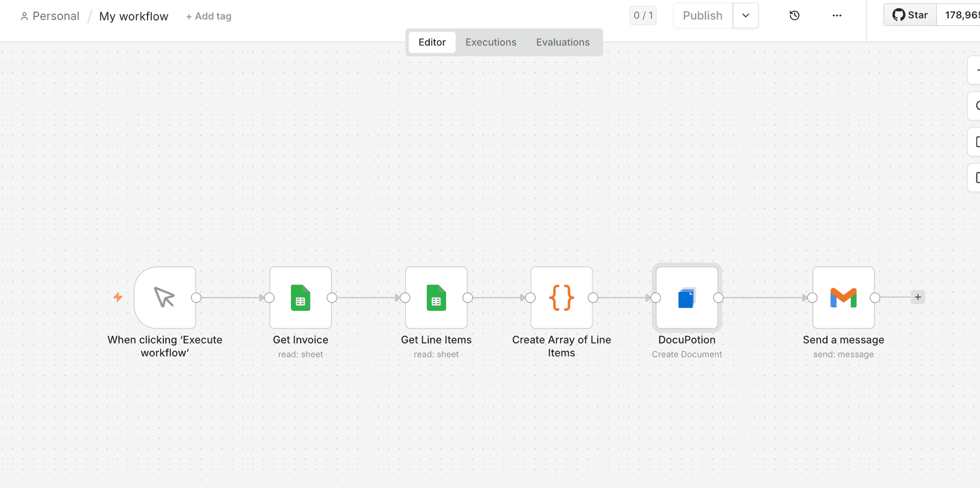Open the workflow options ellipsis menu
The width and height of the screenshot is (980, 488).
coord(837,15)
